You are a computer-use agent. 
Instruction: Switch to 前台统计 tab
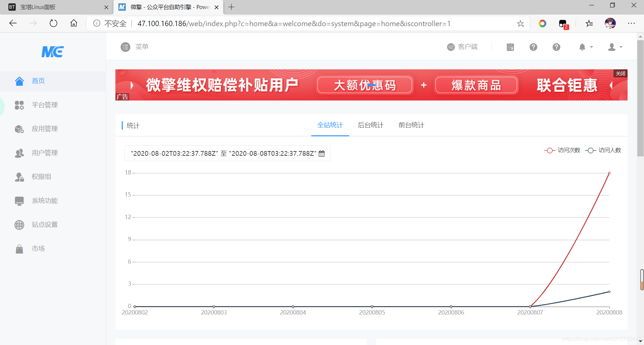(x=411, y=125)
